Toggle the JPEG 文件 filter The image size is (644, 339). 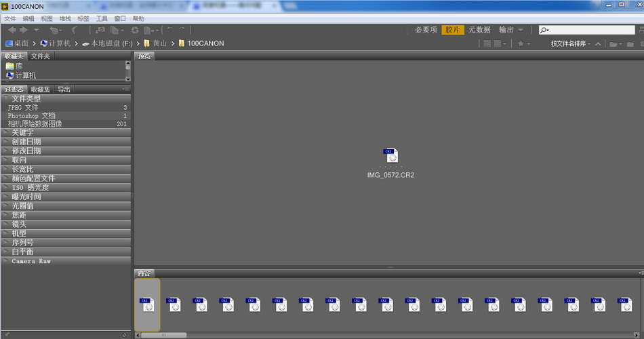(x=66, y=107)
